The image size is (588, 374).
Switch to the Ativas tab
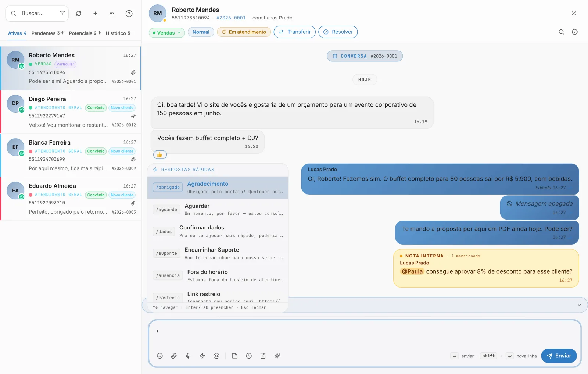coord(17,33)
